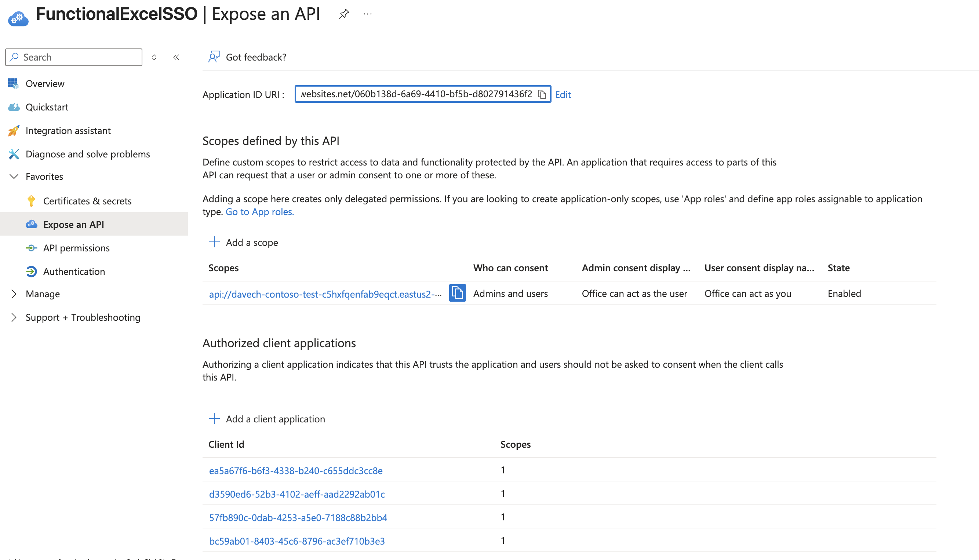Click the 'Scopes defined by this API' heading
The width and height of the screenshot is (979, 560).
[271, 141]
